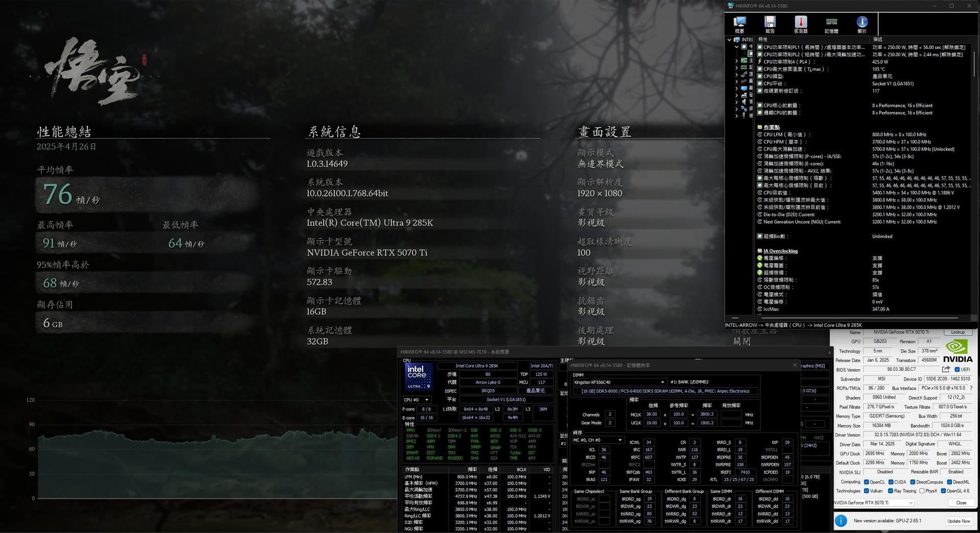Expand the monitor tree node chevron
Image resolution: width=980 pixels, height=533 pixels.
point(737,88)
